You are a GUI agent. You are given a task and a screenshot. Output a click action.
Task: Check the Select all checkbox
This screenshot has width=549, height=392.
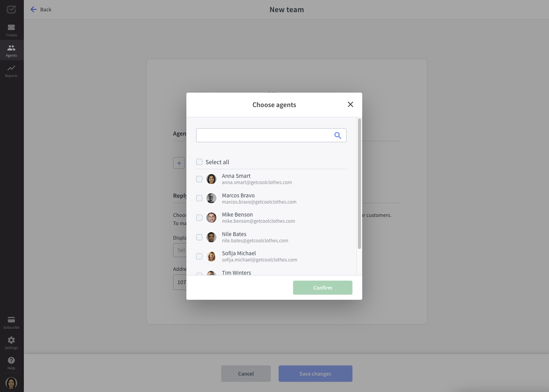click(x=199, y=162)
